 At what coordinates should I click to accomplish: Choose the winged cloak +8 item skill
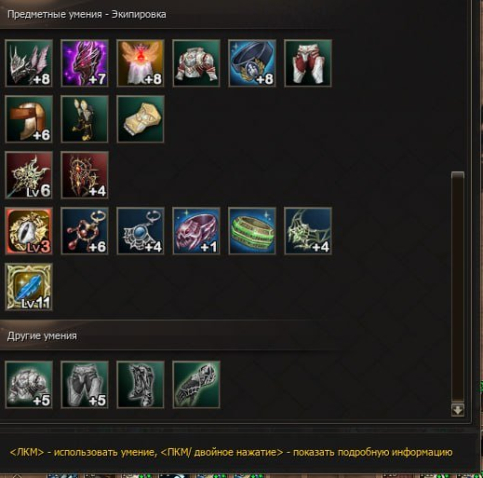pyautogui.click(x=140, y=63)
